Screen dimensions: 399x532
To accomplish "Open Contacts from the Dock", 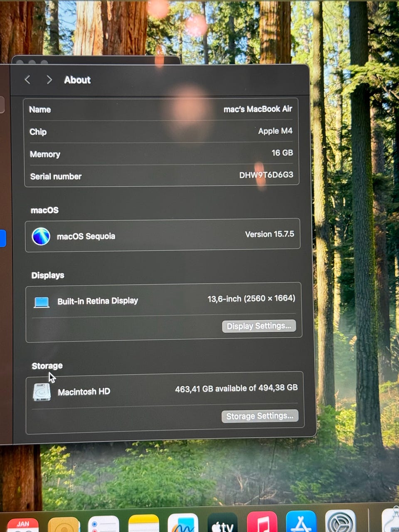I will point(64,525).
